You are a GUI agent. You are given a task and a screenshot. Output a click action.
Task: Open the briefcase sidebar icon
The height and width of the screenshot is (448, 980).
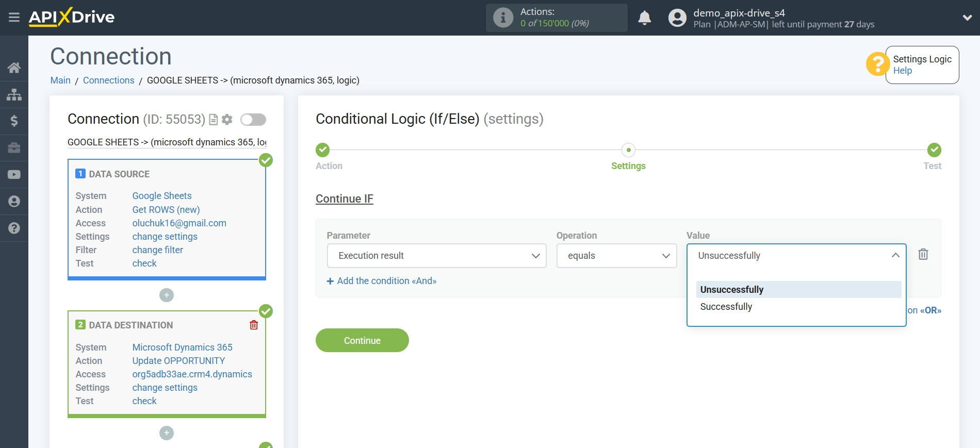tap(14, 148)
